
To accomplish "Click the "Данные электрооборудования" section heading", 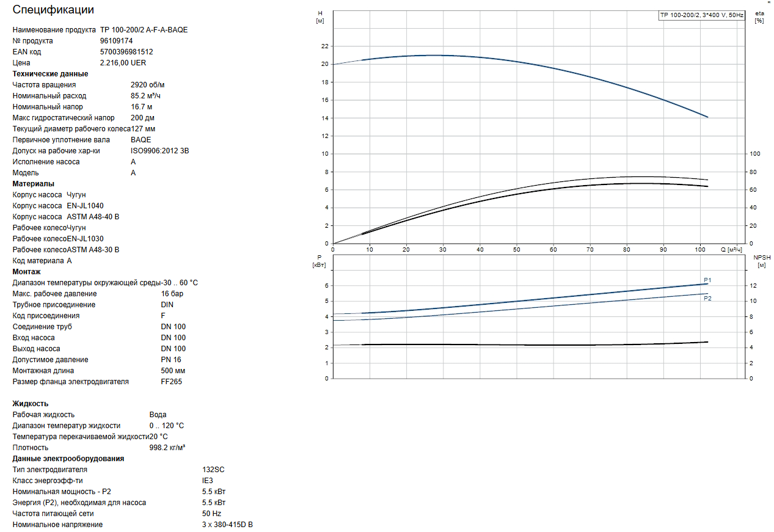I will coord(68,459).
